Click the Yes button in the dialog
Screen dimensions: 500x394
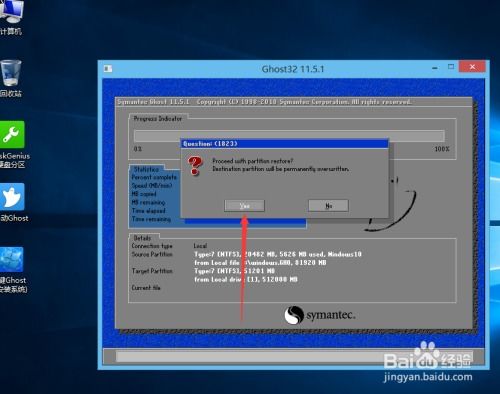[x=244, y=206]
